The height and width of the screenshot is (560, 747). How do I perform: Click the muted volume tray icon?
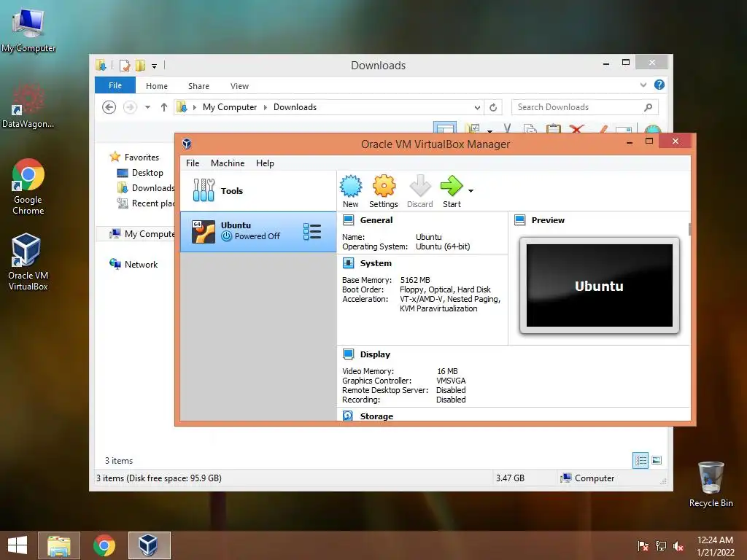pos(678,546)
